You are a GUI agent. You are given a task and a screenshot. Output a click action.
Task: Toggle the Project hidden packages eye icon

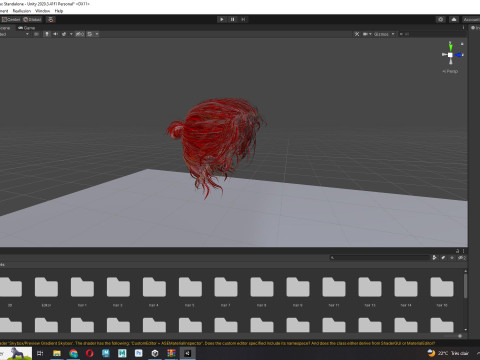[x=461, y=258]
